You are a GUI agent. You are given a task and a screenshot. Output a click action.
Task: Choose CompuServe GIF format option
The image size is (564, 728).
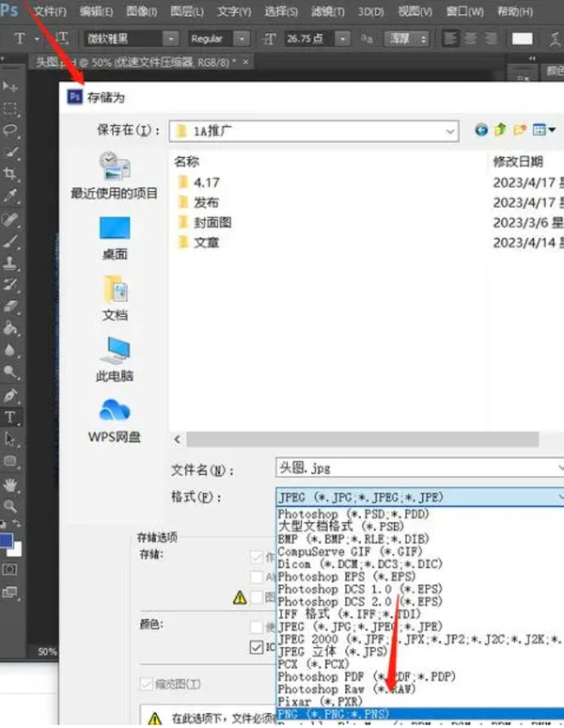351,551
